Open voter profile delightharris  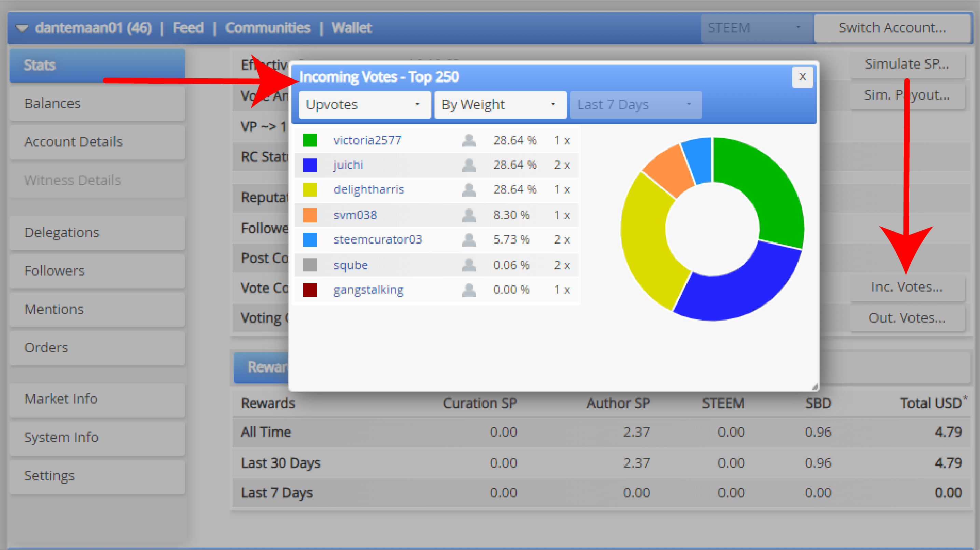369,189
